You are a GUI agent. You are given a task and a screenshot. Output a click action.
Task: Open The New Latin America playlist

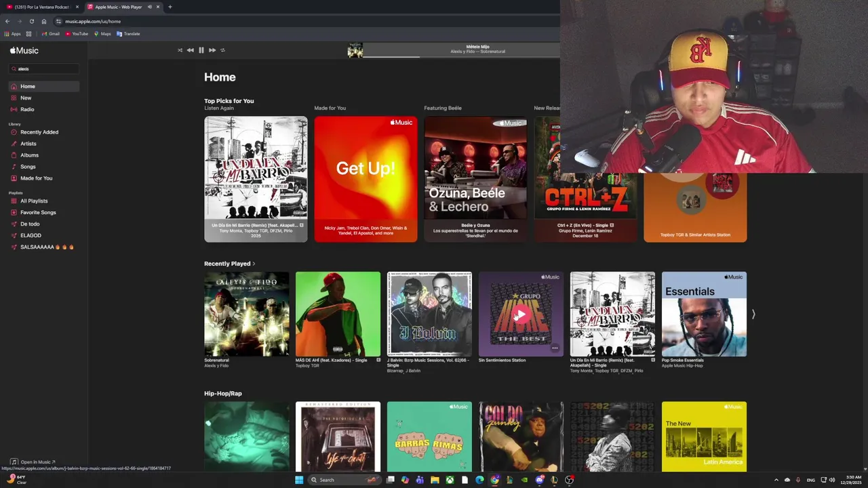pyautogui.click(x=704, y=436)
